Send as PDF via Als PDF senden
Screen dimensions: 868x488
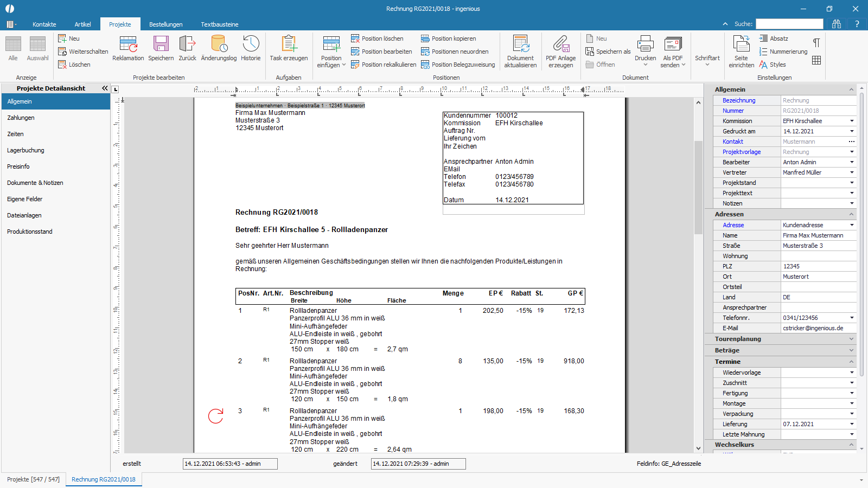point(673,52)
